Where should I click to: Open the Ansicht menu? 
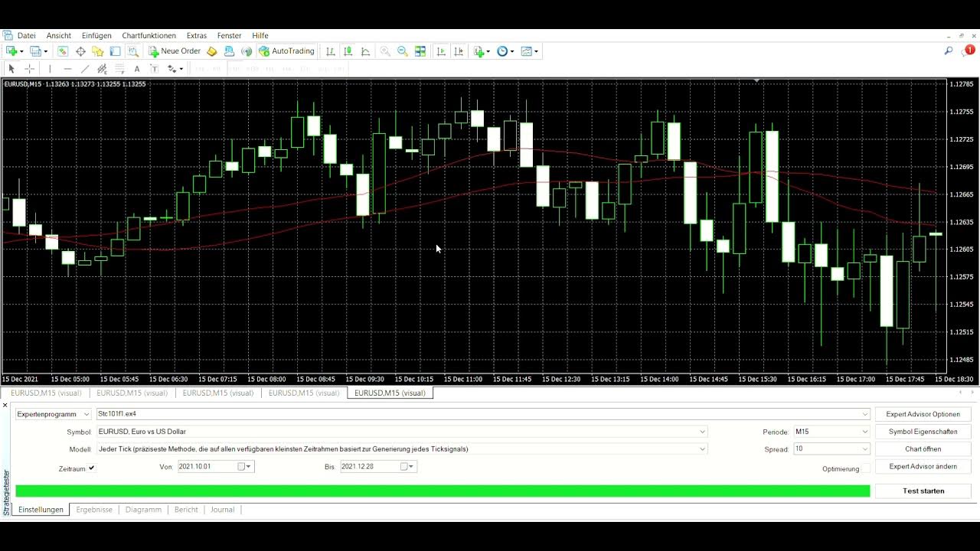coord(59,35)
